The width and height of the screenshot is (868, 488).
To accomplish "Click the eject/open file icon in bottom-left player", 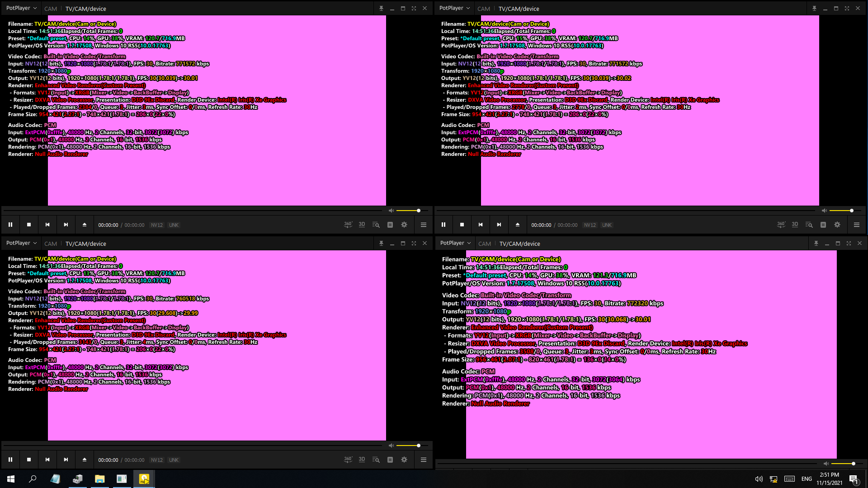I will [x=84, y=460].
